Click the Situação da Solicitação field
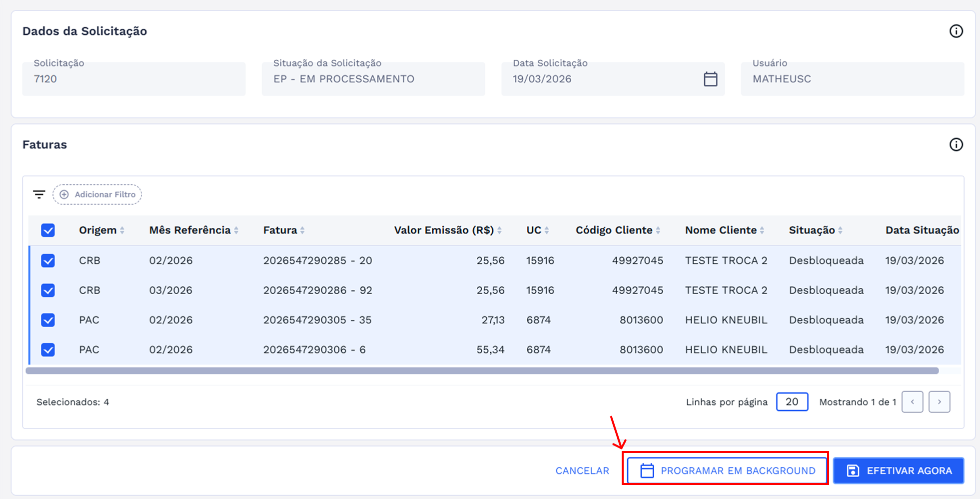 (373, 79)
